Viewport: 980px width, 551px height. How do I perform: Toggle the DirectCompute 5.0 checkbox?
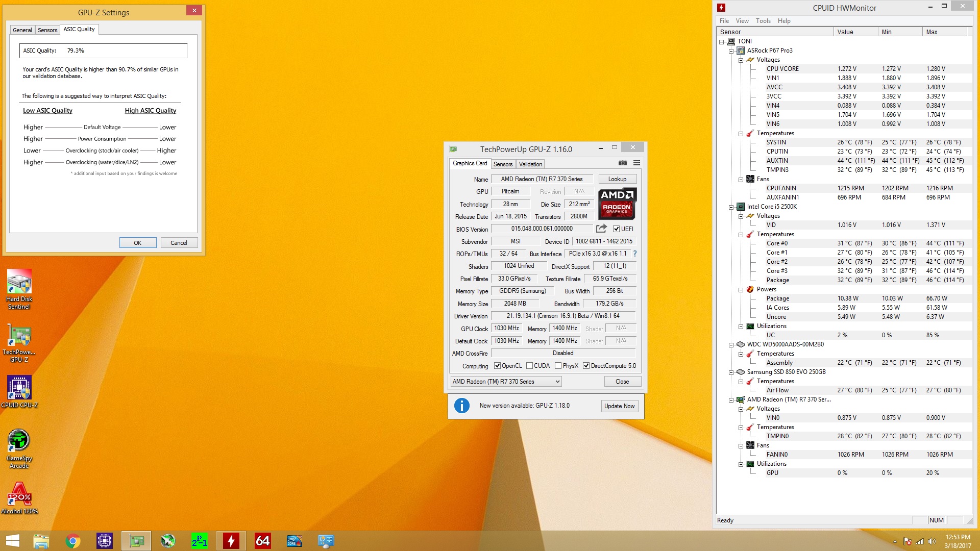[586, 366]
